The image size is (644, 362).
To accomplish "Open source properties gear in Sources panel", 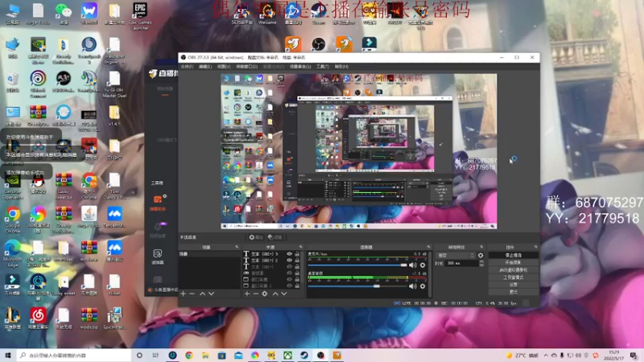I will [265, 294].
